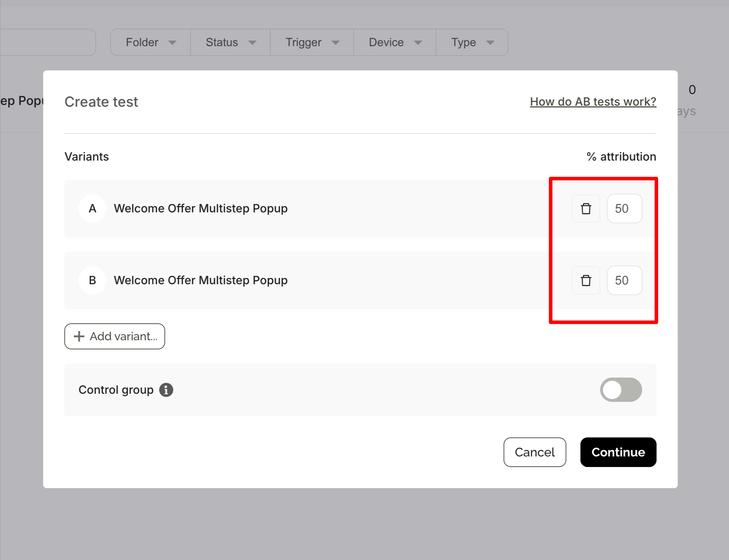Click the info icon next to Control group
Screen dimensions: 729x560
[x=166, y=390]
